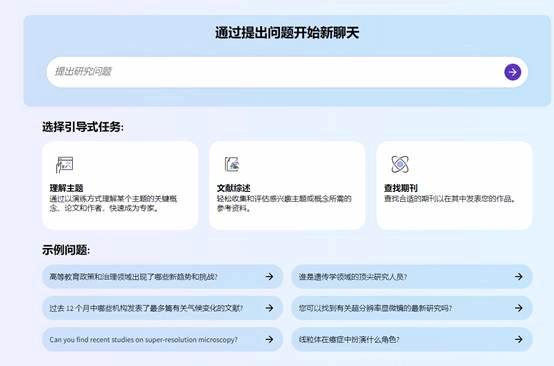554x366 pixels.
Task: Open the 文献综述 guided task card
Action: [x=287, y=186]
